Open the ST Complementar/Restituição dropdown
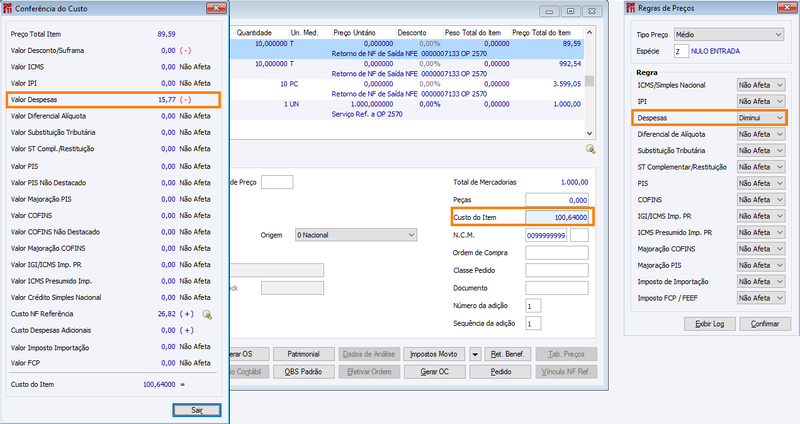 (x=761, y=167)
